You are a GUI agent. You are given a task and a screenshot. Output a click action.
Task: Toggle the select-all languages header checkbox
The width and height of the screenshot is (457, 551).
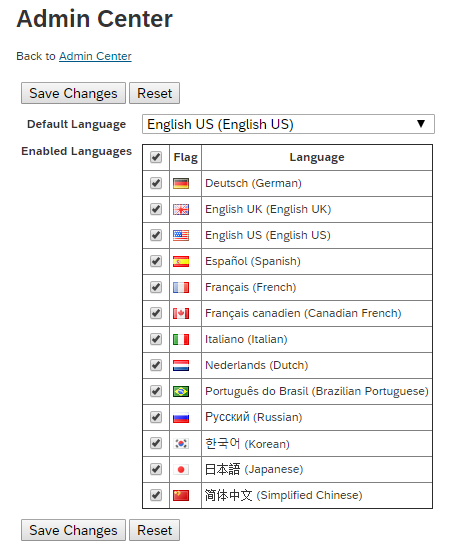point(156,157)
